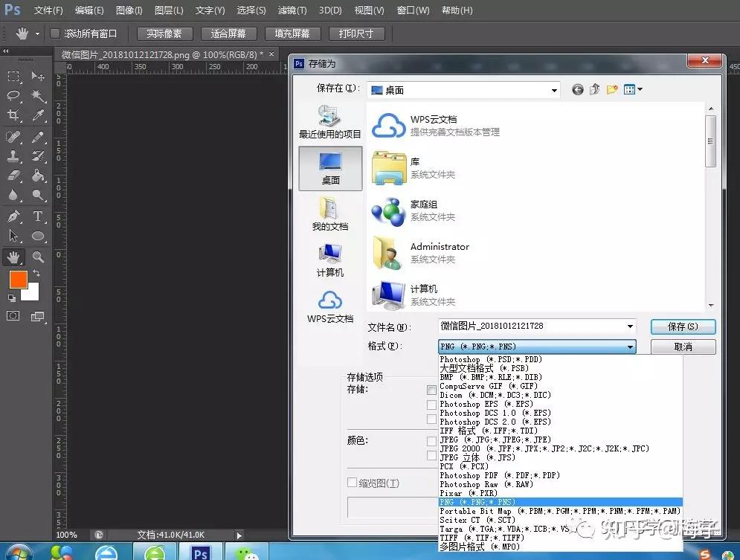Tick the checkbox beside 颜色 label
This screenshot has width=740, height=560.
431,441
